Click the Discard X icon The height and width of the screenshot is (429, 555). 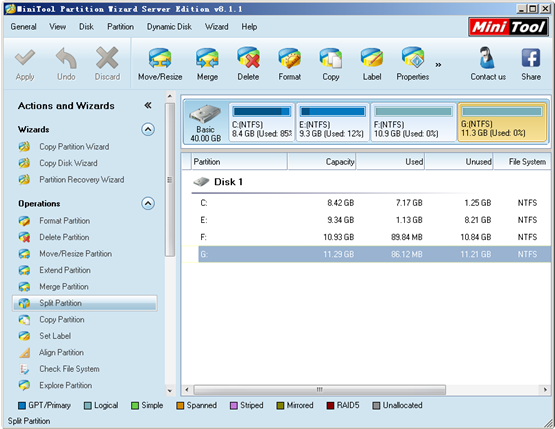pyautogui.click(x=107, y=58)
